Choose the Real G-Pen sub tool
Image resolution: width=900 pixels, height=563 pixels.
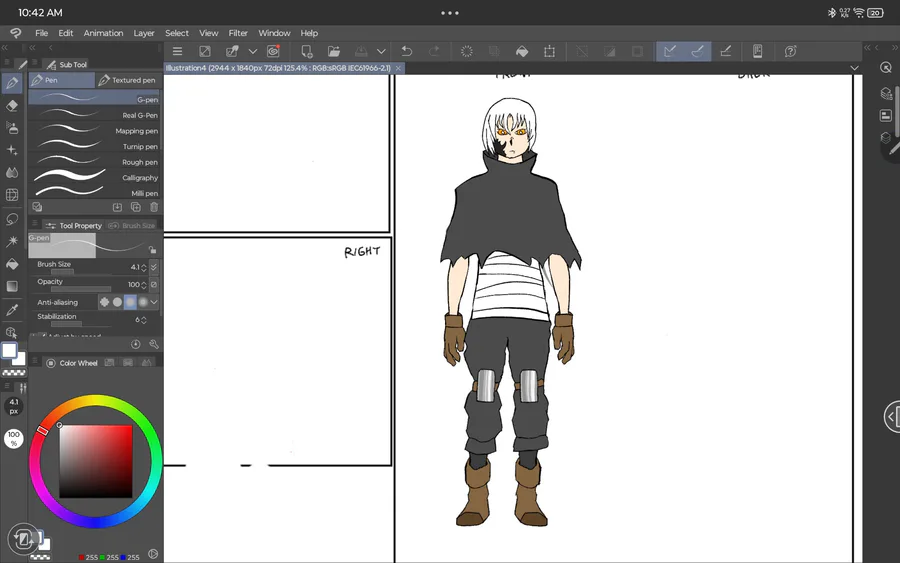click(x=95, y=115)
